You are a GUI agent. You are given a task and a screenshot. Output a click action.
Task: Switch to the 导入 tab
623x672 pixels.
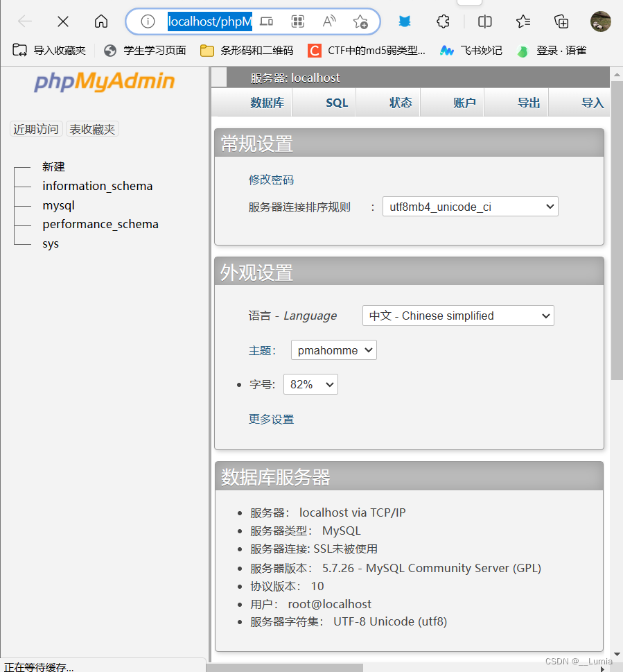593,103
